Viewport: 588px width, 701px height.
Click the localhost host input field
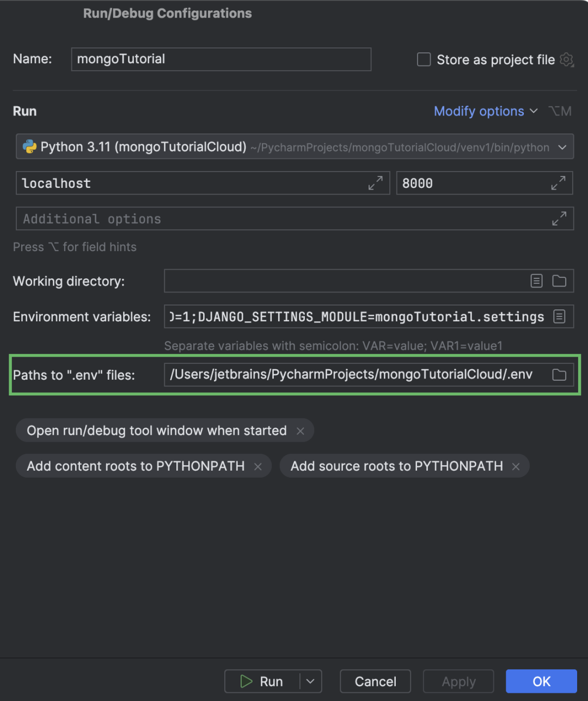click(203, 184)
